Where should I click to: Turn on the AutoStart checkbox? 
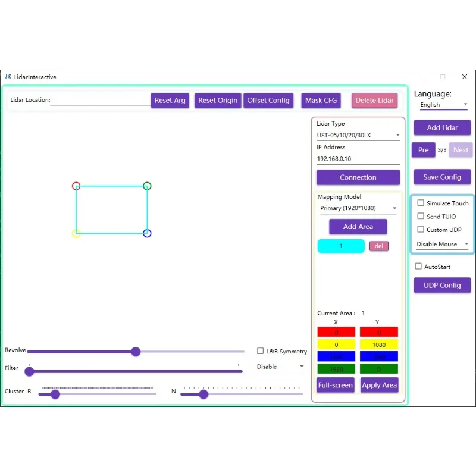pos(418,267)
